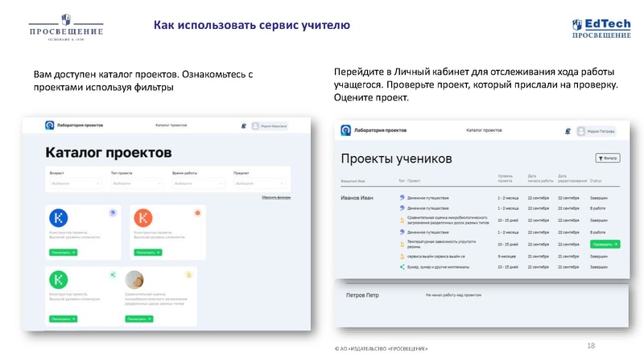Screen dimensions: 644x362
Task: Click the last Иванов project name next to the share icon
Action: coord(438,267)
